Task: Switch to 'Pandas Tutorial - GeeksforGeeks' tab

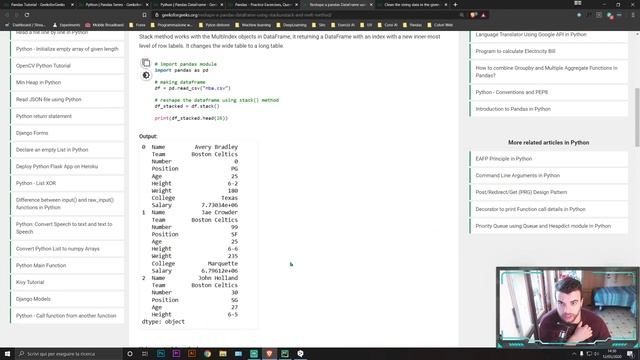Action: [38, 4]
